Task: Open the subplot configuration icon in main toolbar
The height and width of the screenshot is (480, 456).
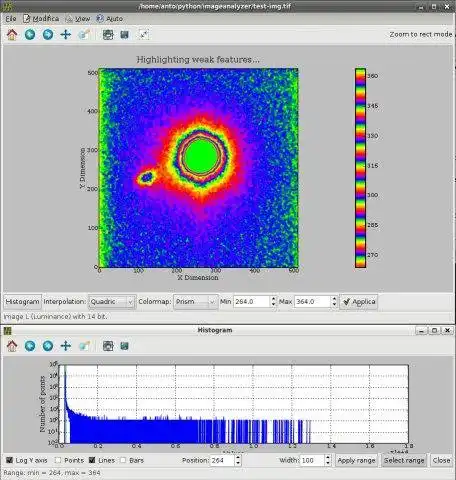Action: [x=108, y=34]
